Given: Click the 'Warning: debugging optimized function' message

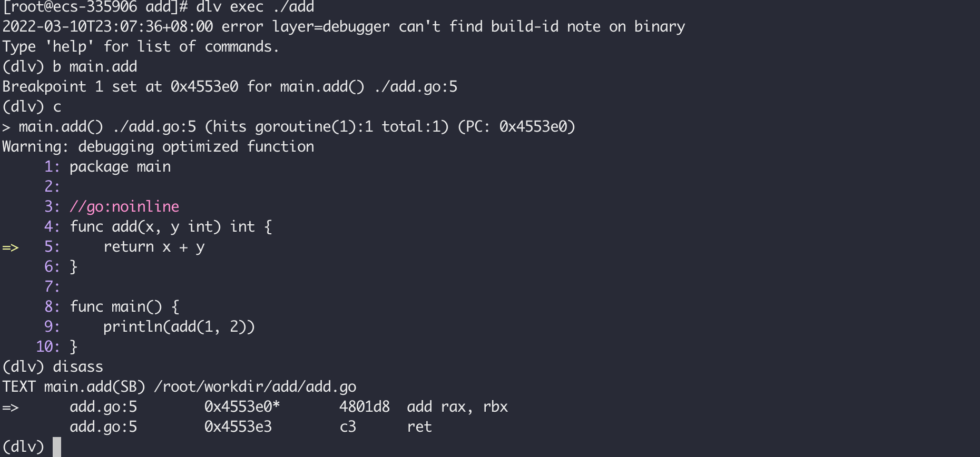Looking at the screenshot, I should point(158,146).
